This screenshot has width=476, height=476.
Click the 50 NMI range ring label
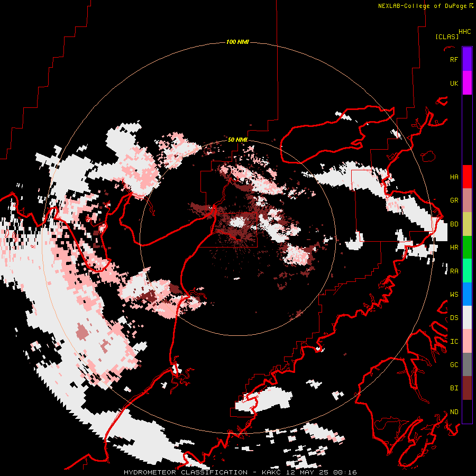pos(237,140)
